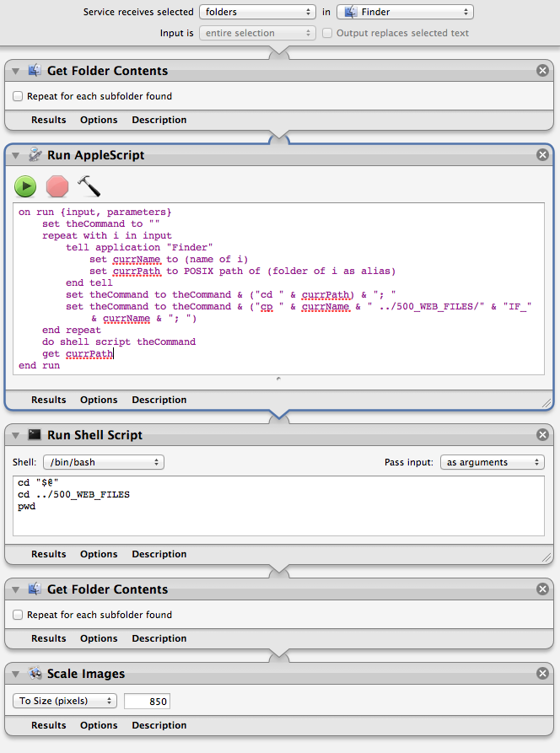Screen dimensions: 560x753
Task: Click in the AppleScript code editor at 'end run'
Action: click(x=40, y=365)
